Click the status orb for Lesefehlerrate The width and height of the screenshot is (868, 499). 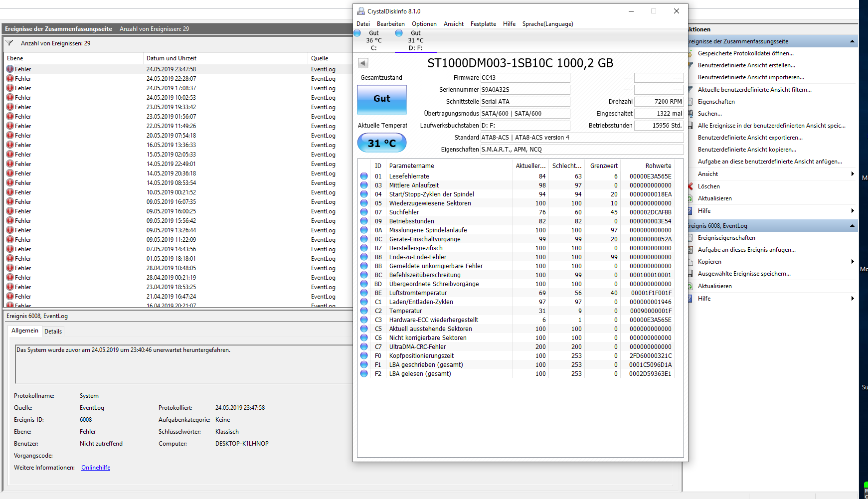click(364, 176)
